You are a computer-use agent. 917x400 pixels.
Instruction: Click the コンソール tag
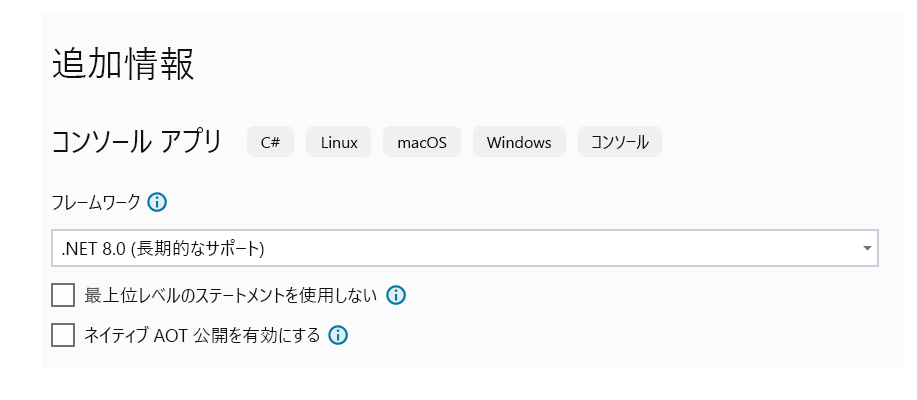[x=620, y=142]
